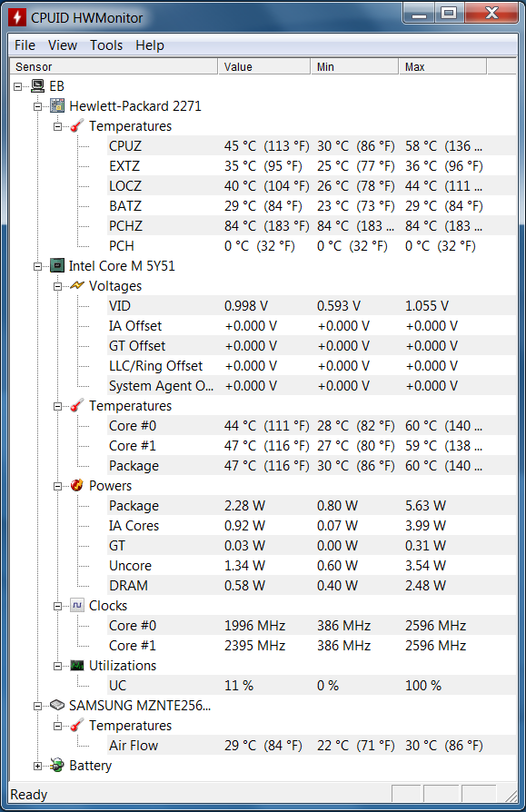The width and height of the screenshot is (526, 812).
Task: Click the Utilizations graph icon
Action: click(76, 666)
